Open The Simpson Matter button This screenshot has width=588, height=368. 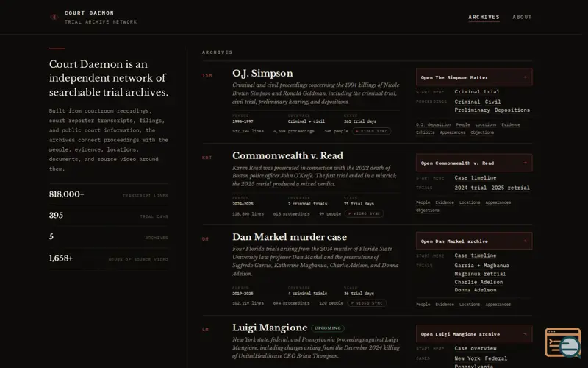[474, 77]
